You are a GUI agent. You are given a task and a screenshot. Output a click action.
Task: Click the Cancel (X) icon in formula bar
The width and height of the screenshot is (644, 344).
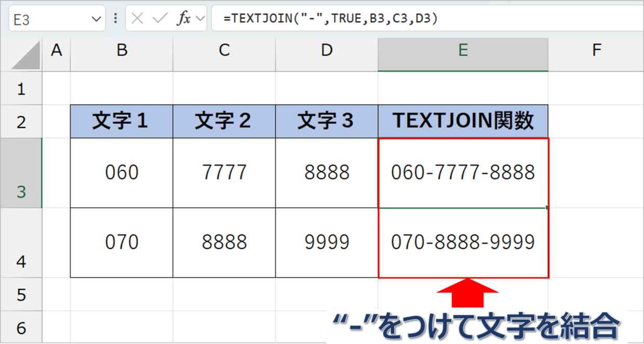[137, 19]
